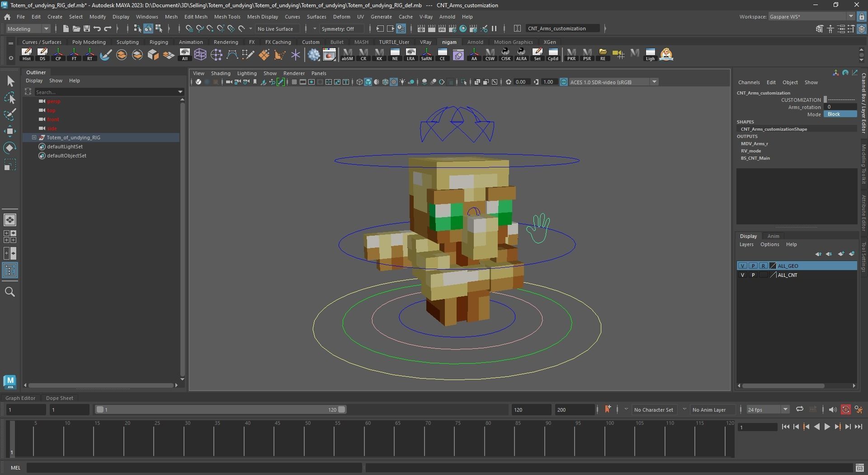Screen dimensions: 868x475
Task: Click the Hist shelf button
Action: click(x=27, y=55)
